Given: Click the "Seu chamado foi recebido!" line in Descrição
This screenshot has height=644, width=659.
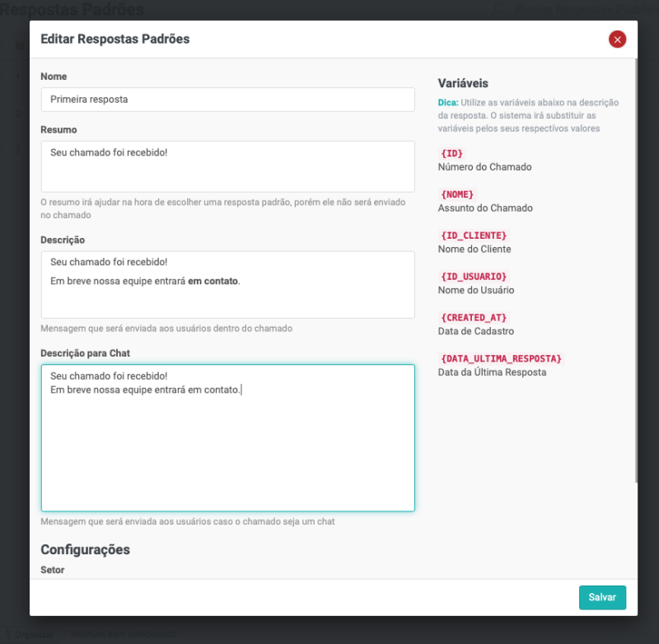Looking at the screenshot, I should [x=109, y=262].
